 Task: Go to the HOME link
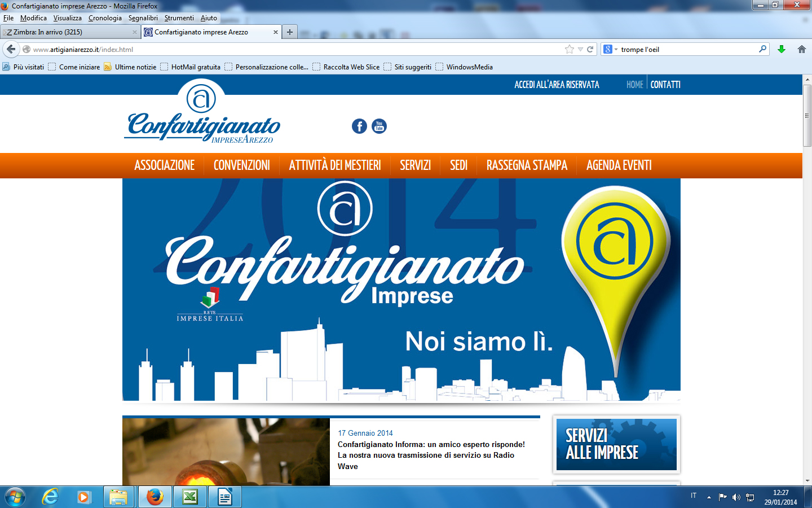(x=634, y=85)
